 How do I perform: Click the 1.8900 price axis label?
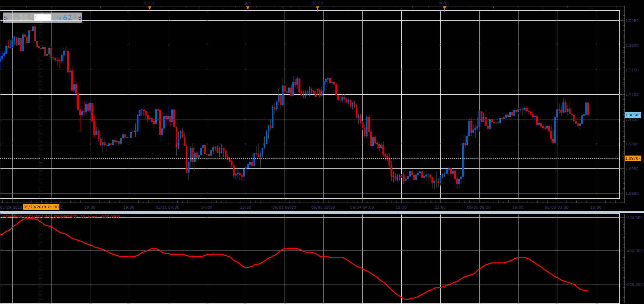[x=632, y=193]
